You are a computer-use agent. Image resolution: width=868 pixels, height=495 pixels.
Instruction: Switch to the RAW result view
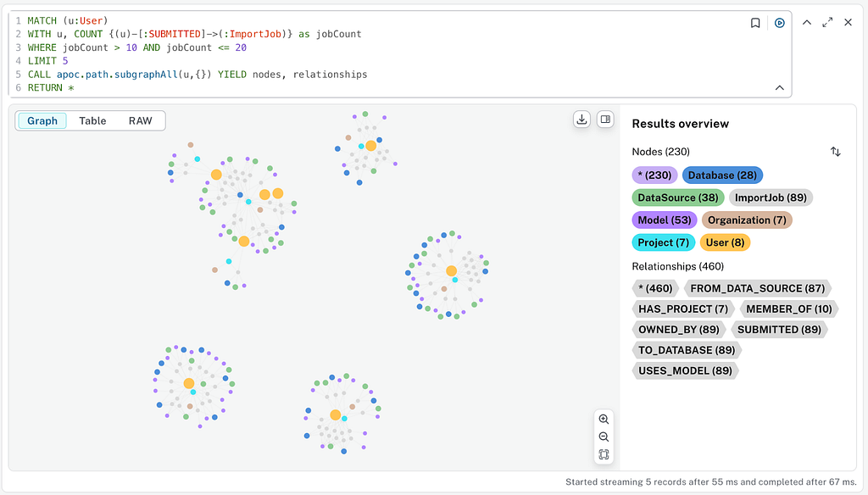coord(140,121)
